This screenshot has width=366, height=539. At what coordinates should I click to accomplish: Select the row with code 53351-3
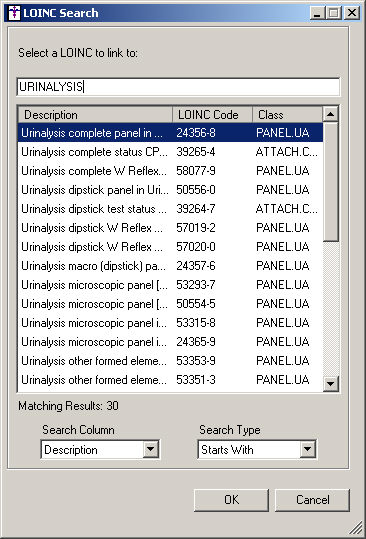click(x=170, y=380)
